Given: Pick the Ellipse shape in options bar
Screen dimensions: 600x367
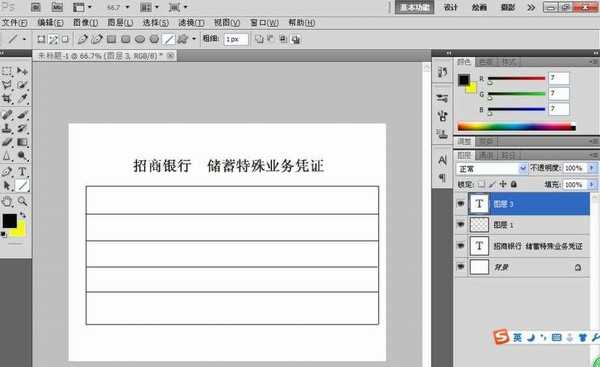Looking at the screenshot, I should click(x=140, y=39).
